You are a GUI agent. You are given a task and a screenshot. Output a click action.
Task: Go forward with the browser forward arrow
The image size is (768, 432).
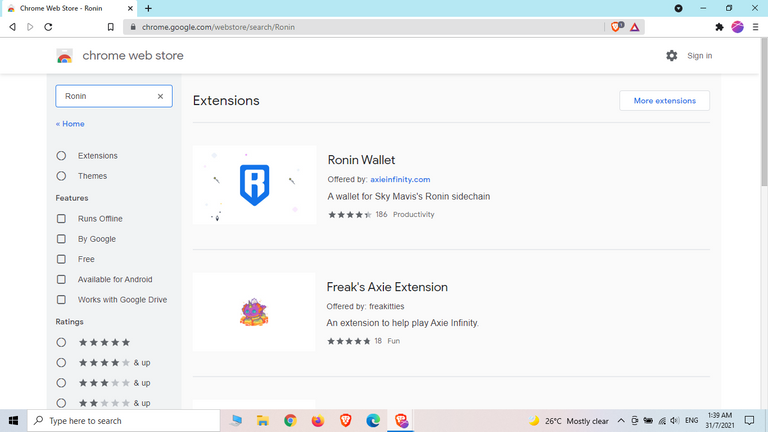pos(30,27)
